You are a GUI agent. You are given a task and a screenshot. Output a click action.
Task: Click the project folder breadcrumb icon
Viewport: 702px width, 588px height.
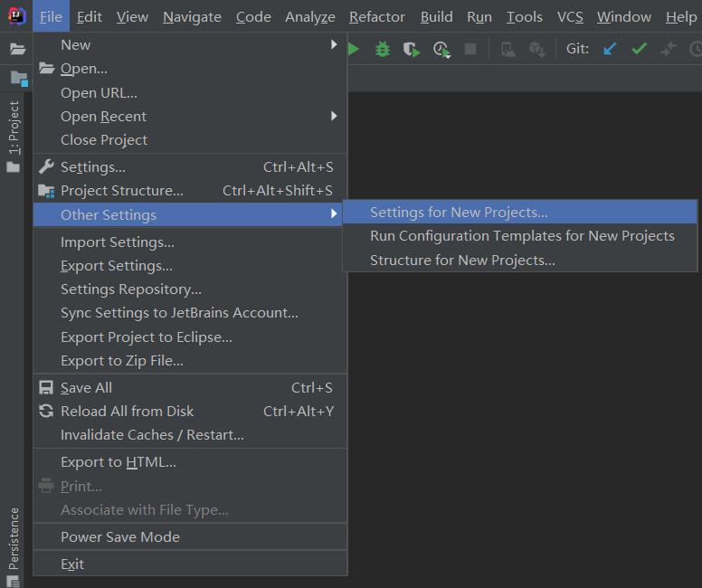click(x=19, y=79)
